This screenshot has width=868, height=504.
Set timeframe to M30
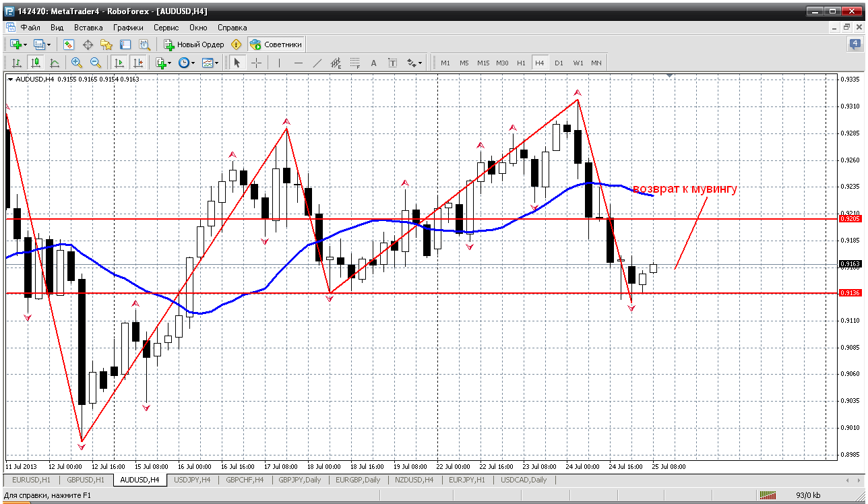(502, 63)
